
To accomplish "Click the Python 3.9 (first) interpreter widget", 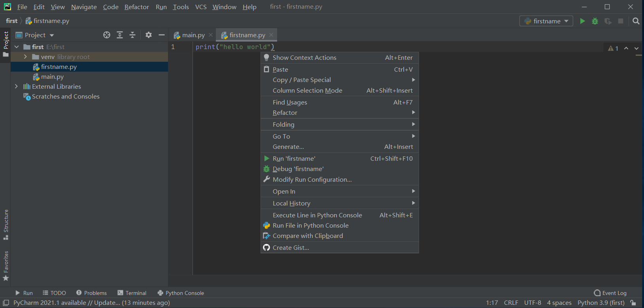I will [x=601, y=303].
